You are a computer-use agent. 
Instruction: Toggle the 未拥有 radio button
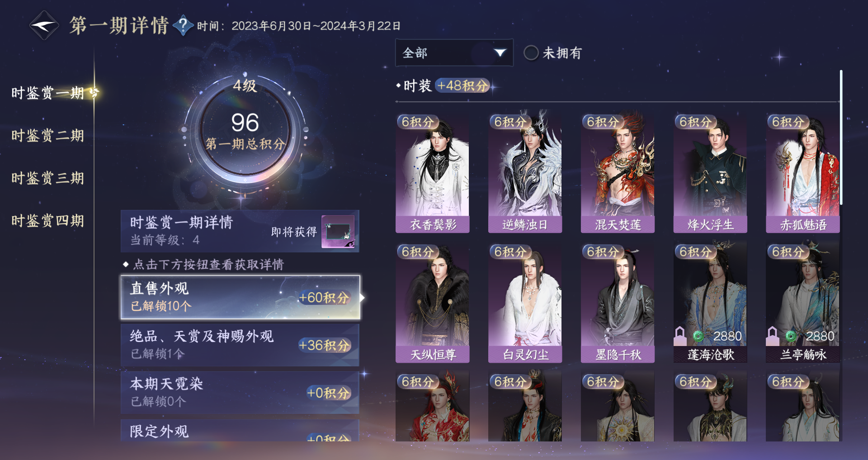coord(531,53)
